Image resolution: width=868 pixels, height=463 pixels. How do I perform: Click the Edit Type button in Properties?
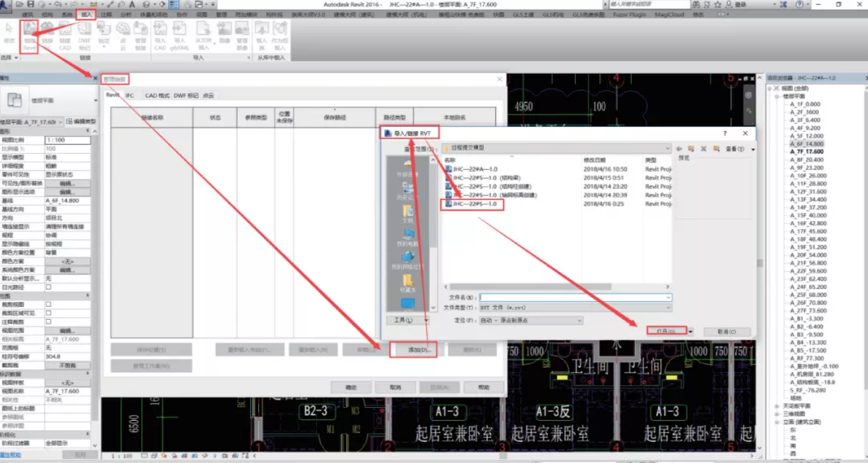click(x=82, y=121)
